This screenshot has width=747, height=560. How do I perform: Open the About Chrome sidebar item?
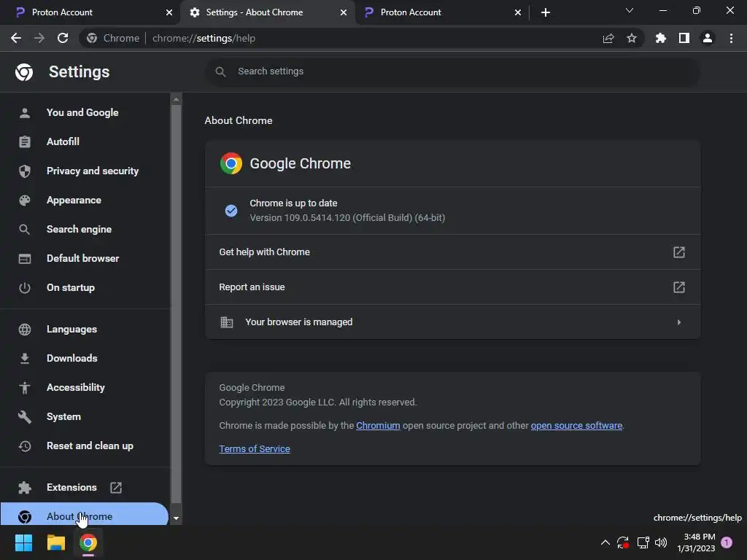(85, 515)
